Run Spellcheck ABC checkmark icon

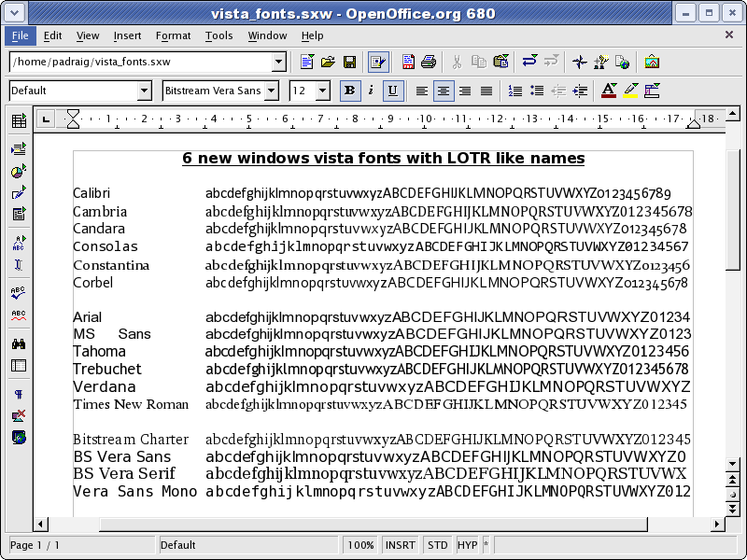pos(19,292)
